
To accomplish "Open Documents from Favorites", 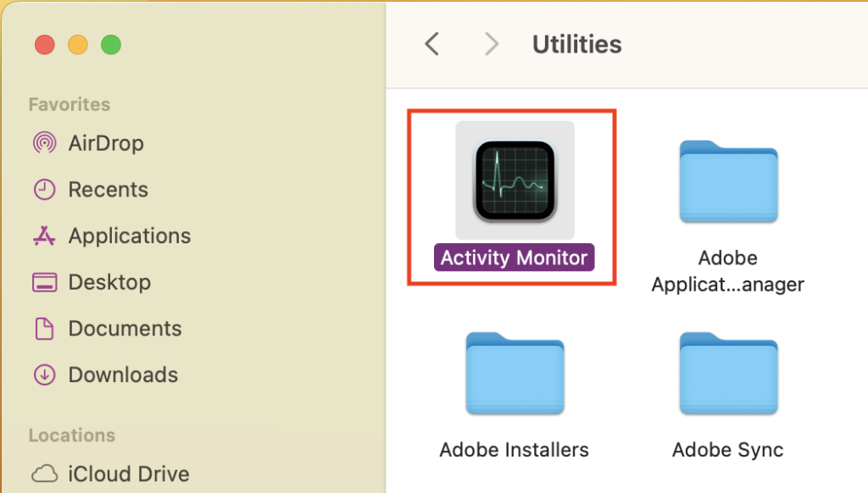I will pyautogui.click(x=125, y=329).
